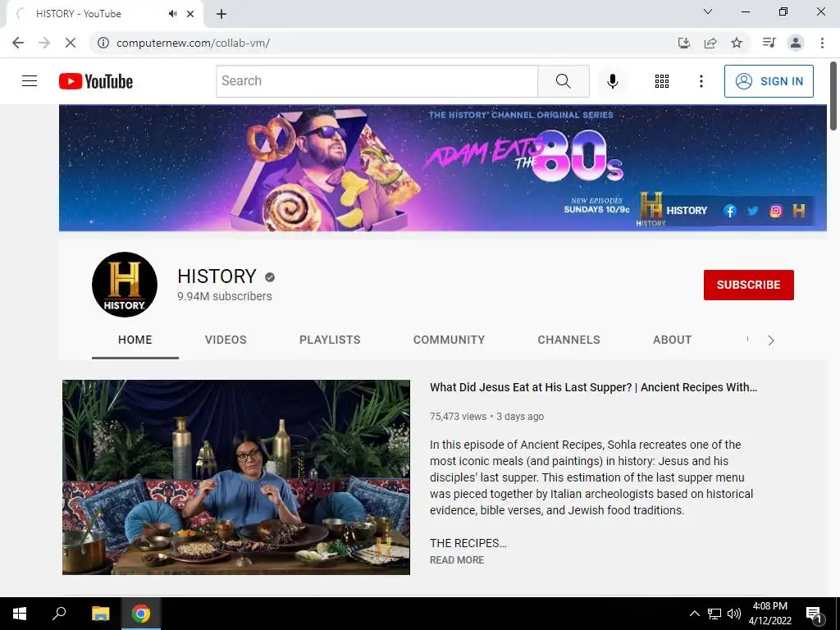Open the YouTube apps grid icon
The height and width of the screenshot is (630, 840).
(662, 81)
